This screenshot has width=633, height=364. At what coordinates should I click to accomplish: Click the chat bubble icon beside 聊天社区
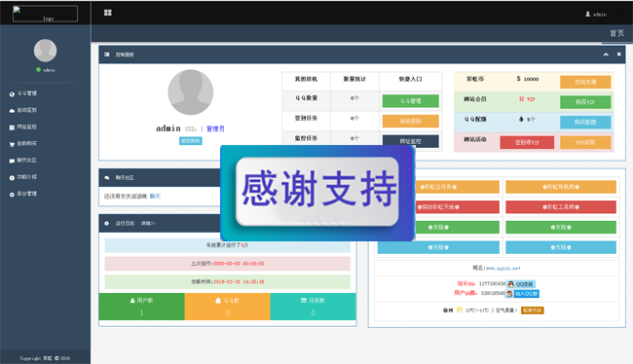click(12, 161)
